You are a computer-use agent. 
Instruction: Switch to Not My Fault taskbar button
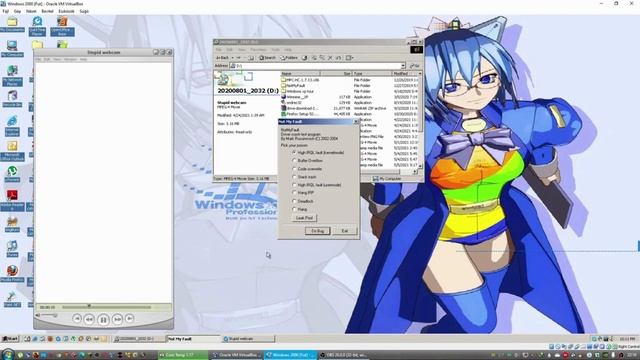193,339
